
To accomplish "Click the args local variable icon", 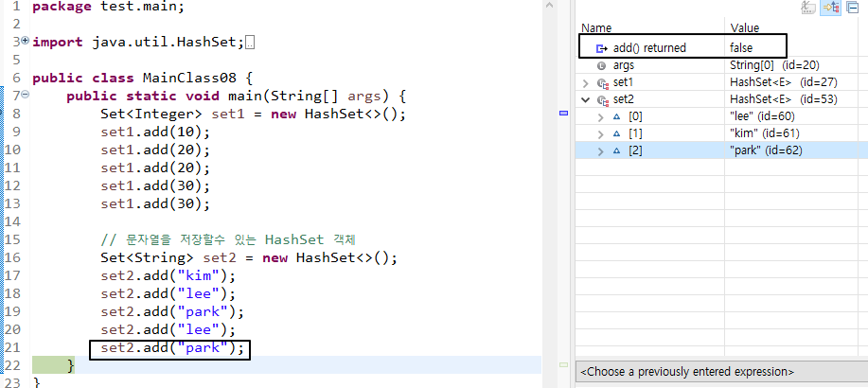I will [602, 66].
